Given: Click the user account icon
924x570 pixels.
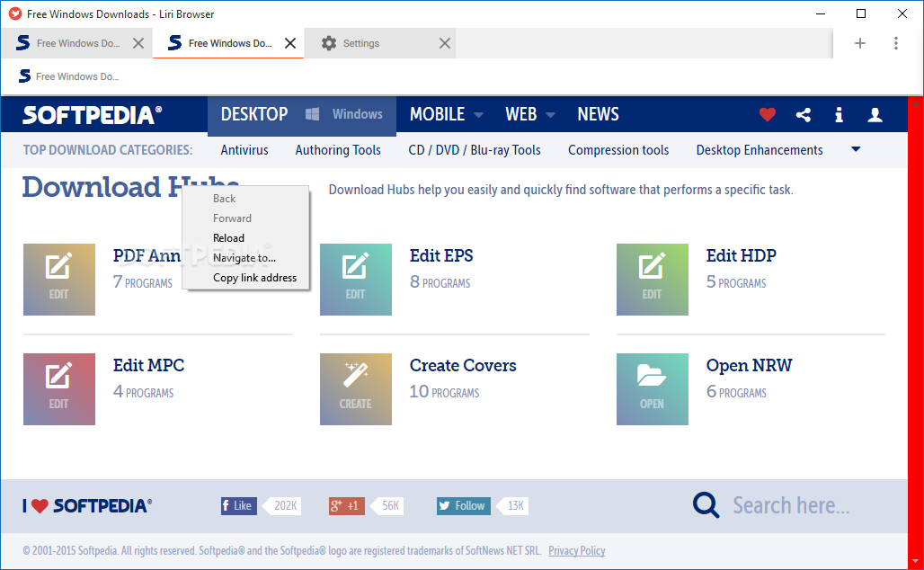Looking at the screenshot, I should point(875,114).
